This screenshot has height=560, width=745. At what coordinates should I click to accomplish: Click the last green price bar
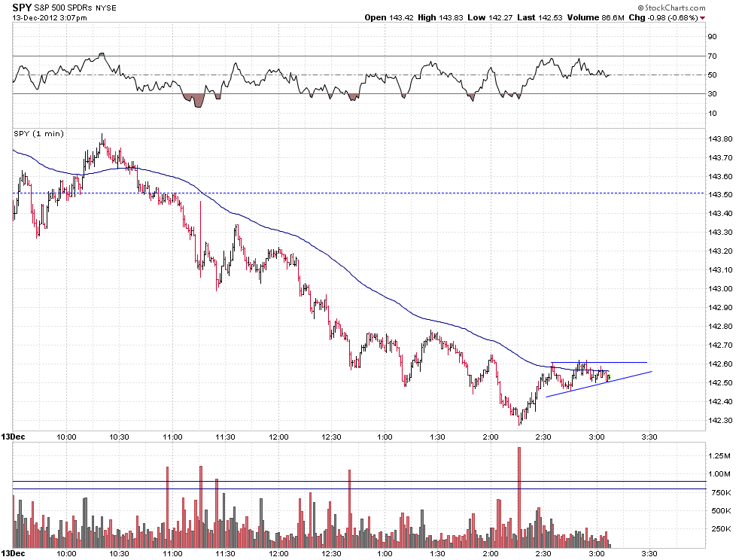(x=609, y=378)
